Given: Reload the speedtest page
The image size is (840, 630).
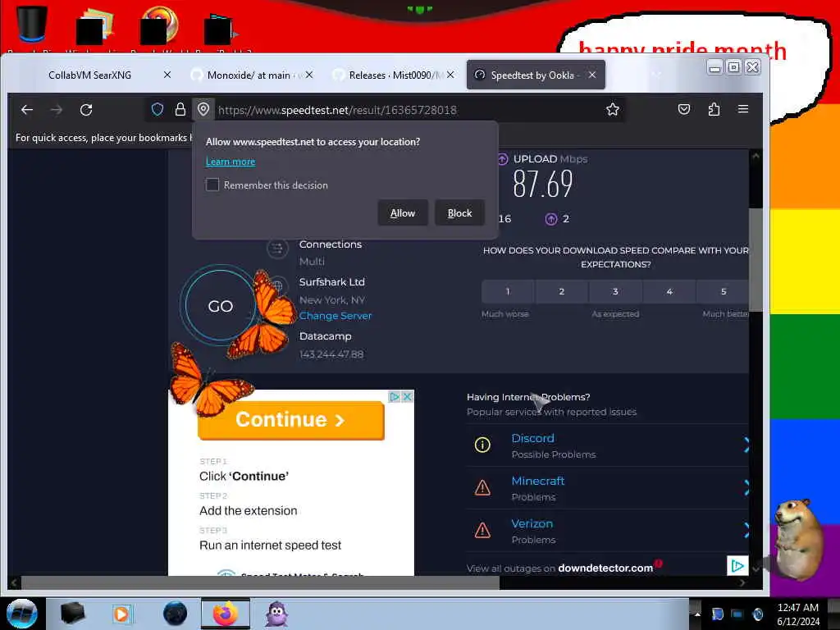Looking at the screenshot, I should (x=86, y=110).
